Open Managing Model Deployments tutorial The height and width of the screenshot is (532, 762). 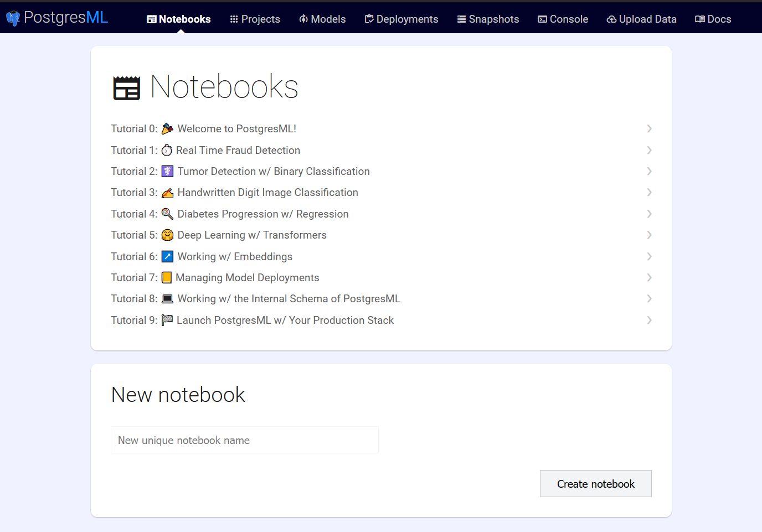coord(248,278)
